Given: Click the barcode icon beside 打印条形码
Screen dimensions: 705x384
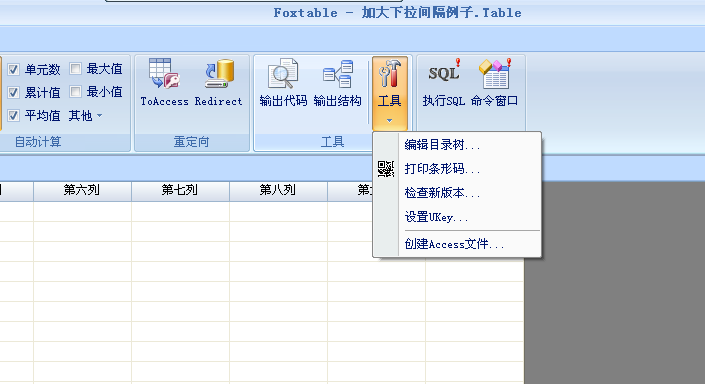Looking at the screenshot, I should point(386,169).
